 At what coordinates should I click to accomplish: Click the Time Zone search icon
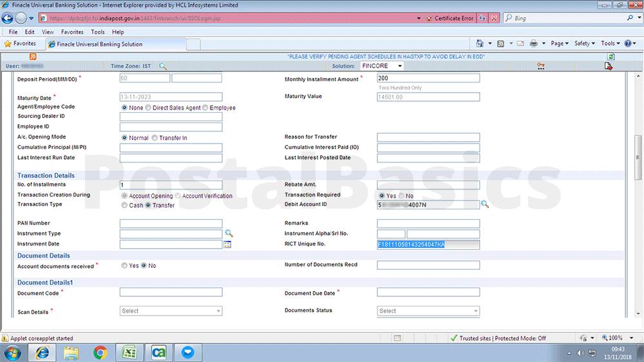(163, 66)
